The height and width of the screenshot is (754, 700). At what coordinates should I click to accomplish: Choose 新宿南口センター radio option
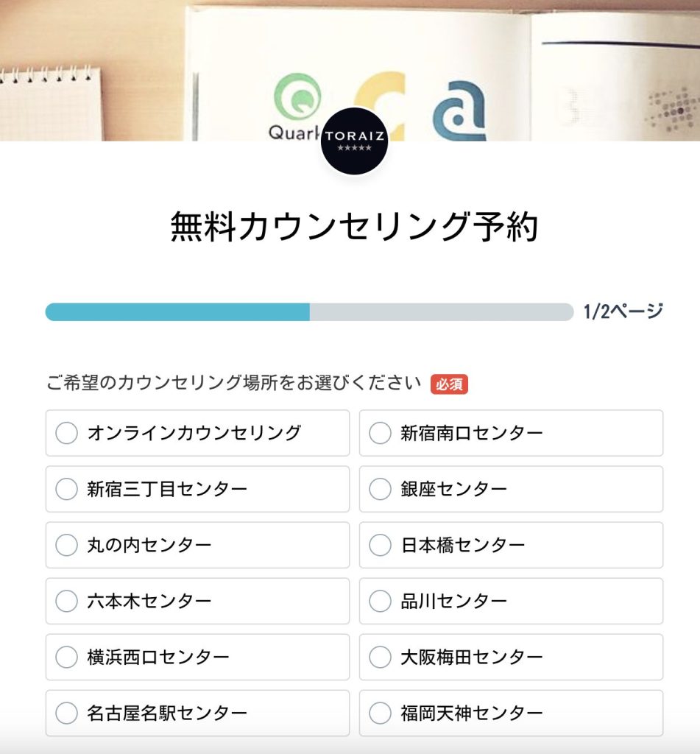[x=380, y=433]
